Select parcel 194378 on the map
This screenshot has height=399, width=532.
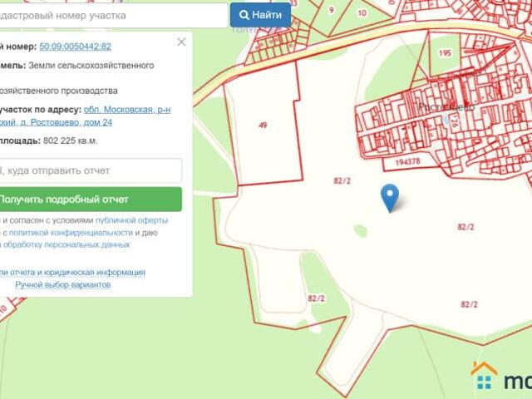point(407,162)
